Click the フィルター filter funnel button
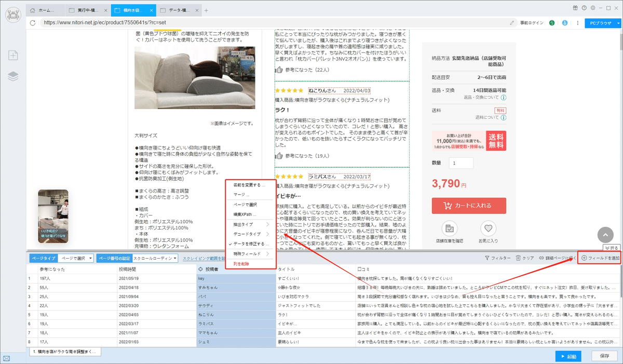Image resolution: width=623 pixels, height=364 pixels. click(497, 258)
